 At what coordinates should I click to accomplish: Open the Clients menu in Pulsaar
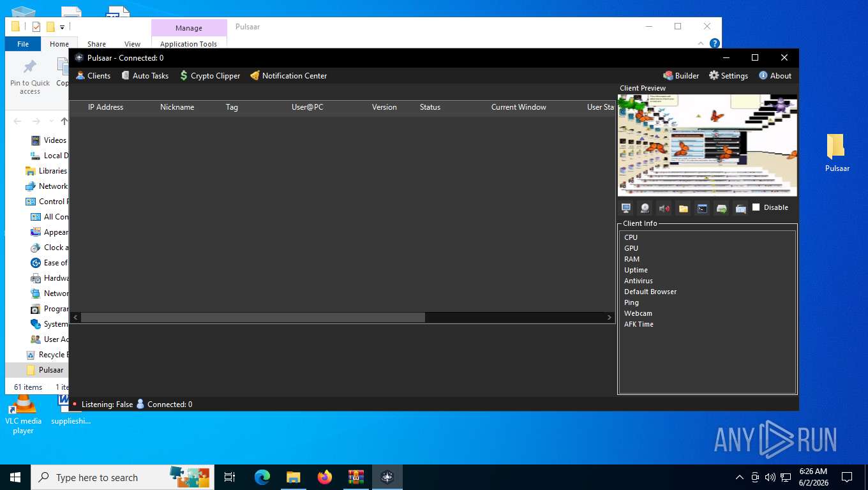click(93, 75)
